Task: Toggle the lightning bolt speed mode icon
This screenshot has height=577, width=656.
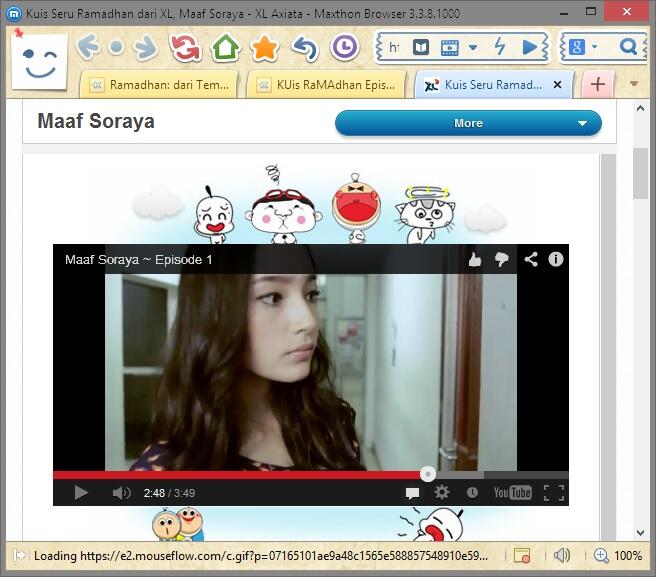Action: tap(500, 46)
